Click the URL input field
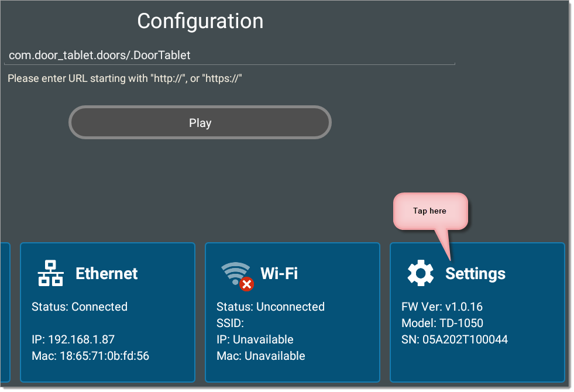This screenshot has height=392, width=574. click(x=229, y=55)
